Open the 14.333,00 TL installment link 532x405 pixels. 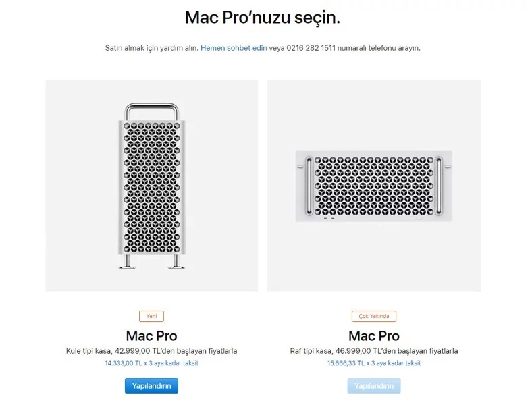coord(151,363)
